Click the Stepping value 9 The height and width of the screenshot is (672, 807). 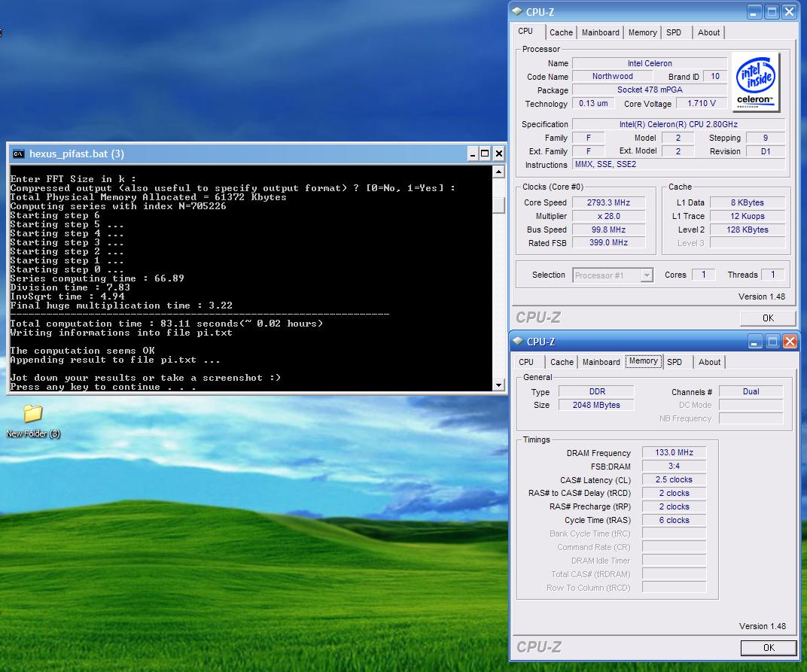click(x=766, y=138)
